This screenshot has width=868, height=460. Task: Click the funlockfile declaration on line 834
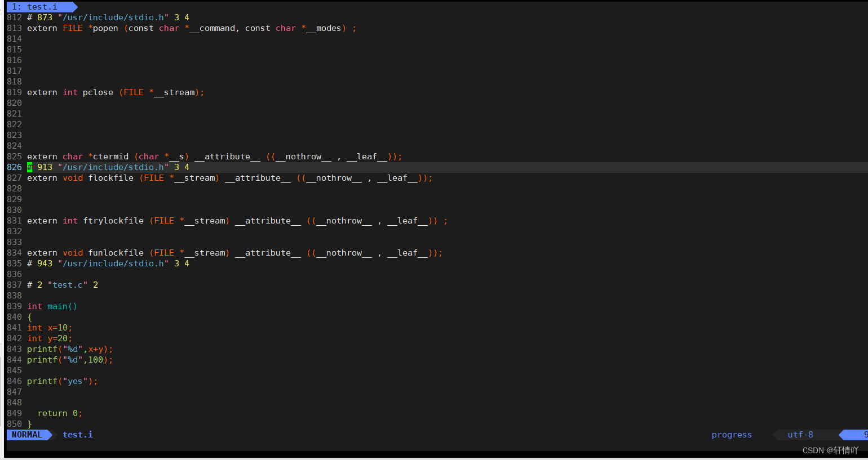(235, 253)
